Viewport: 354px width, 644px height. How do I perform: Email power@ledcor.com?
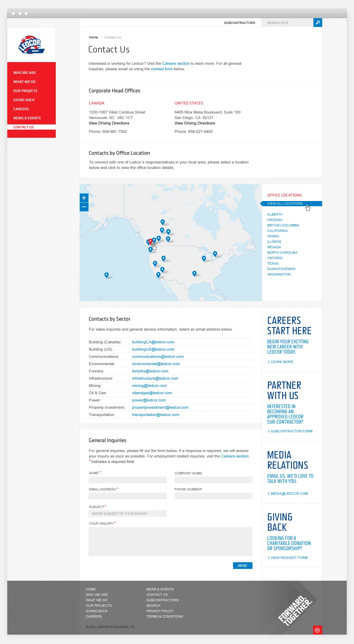(149, 400)
